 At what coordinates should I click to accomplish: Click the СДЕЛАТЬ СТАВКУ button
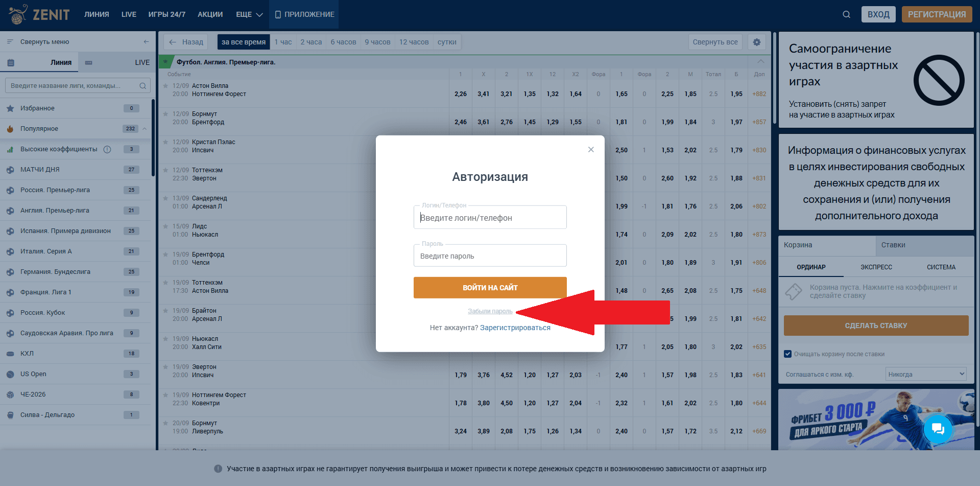876,326
